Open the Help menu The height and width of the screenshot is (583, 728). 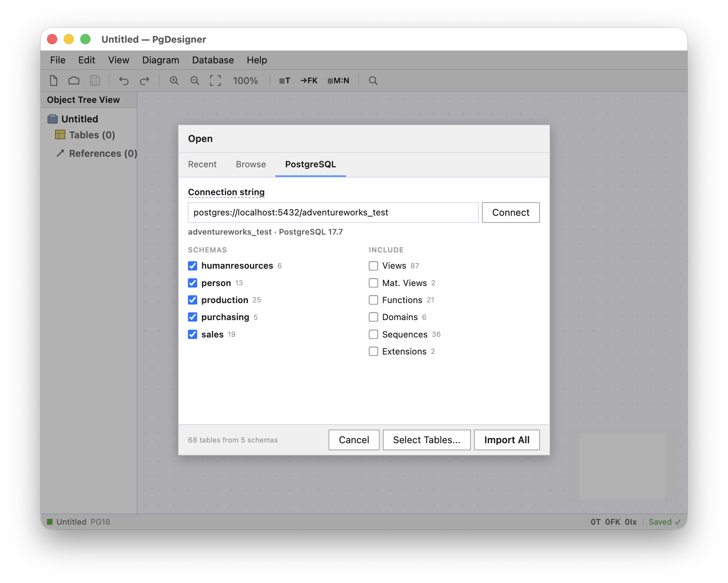pyautogui.click(x=257, y=60)
